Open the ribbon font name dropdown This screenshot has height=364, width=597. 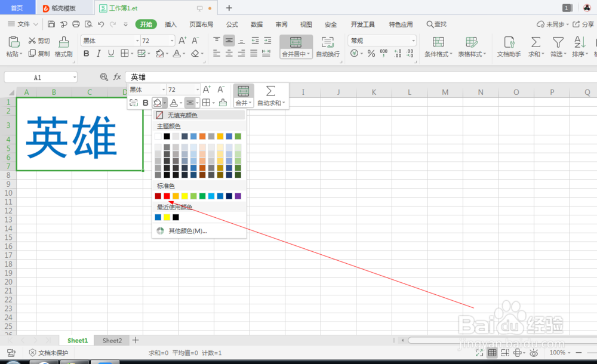137,41
